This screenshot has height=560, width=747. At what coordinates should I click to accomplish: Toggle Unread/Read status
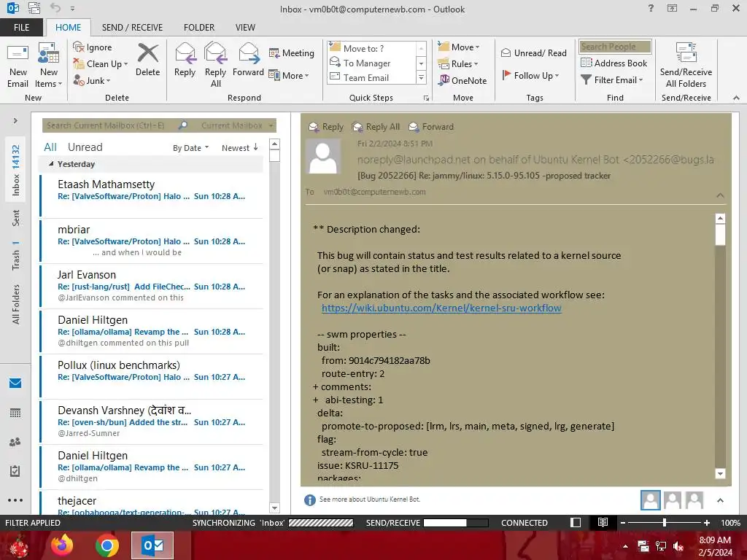pos(534,52)
